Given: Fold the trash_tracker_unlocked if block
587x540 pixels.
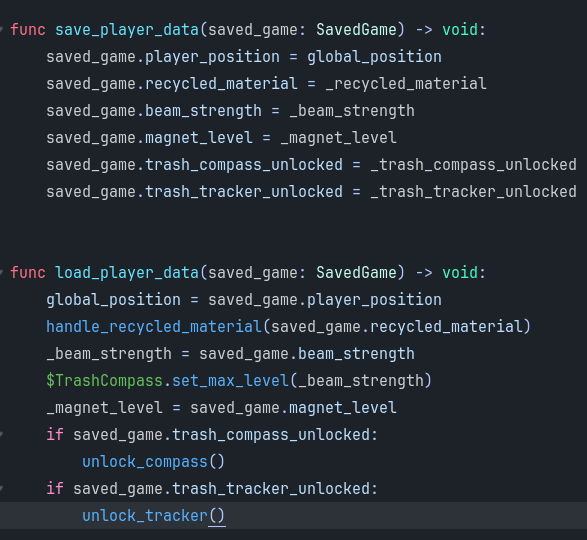Looking at the screenshot, I should (1, 488).
